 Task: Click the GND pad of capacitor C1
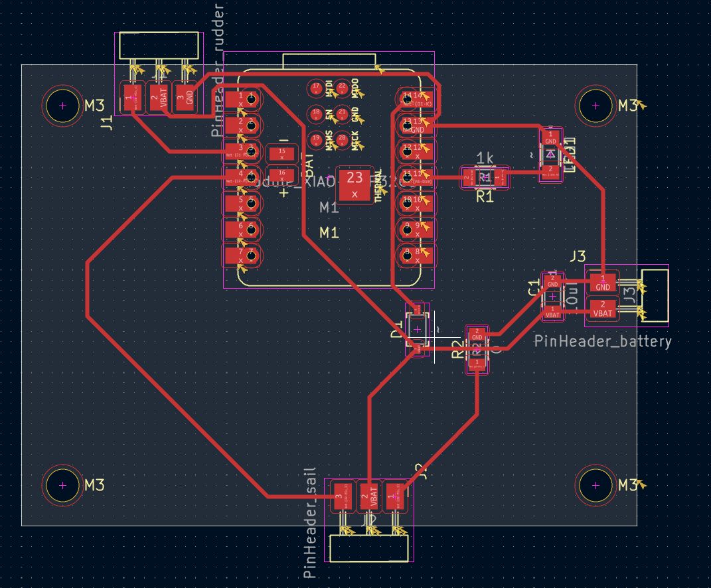pos(552,281)
